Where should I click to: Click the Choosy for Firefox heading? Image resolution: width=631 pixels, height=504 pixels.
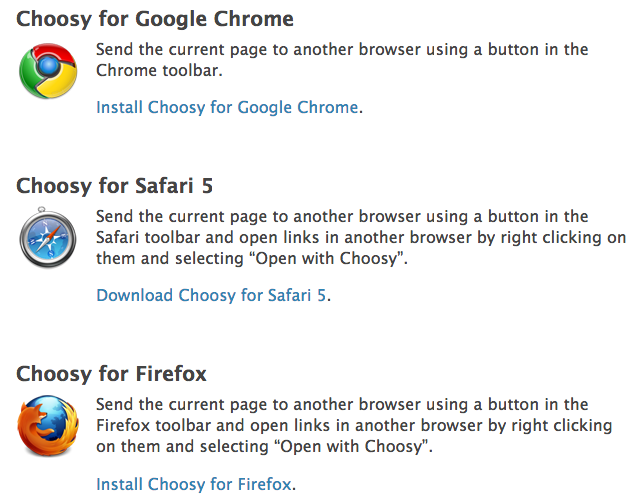pyautogui.click(x=111, y=374)
